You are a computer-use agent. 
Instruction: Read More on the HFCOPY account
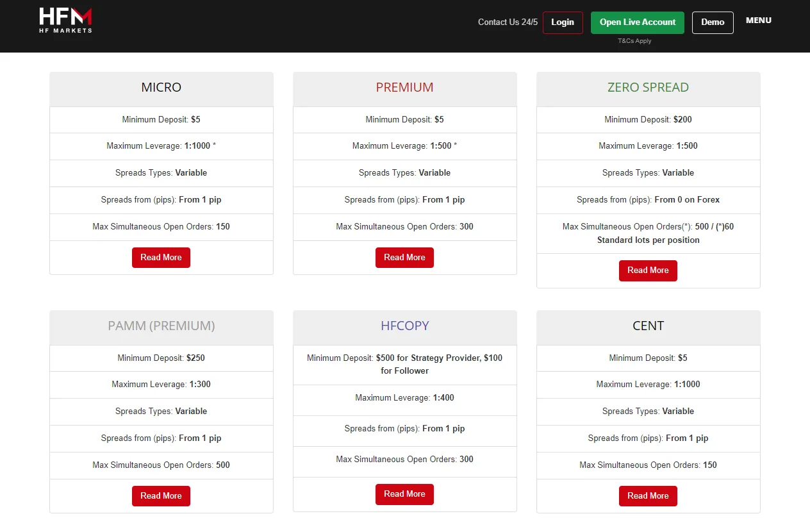point(404,494)
